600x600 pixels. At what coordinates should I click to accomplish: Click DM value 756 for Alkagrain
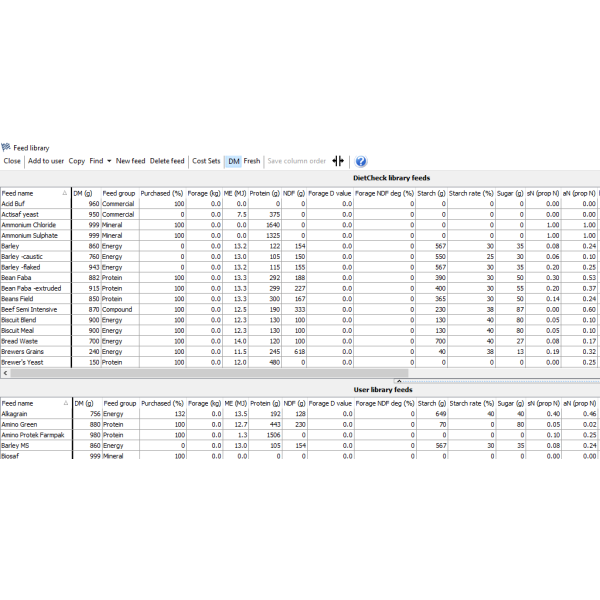pos(95,414)
